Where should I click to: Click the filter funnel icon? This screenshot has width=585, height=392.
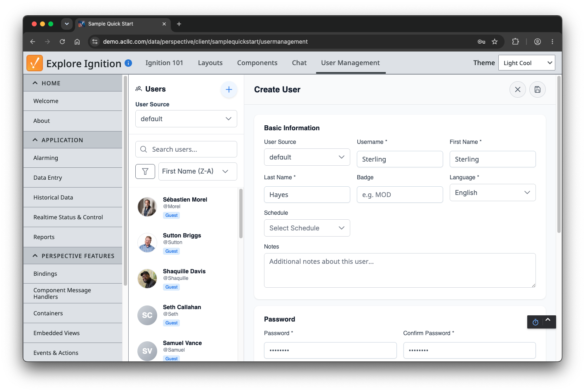pyautogui.click(x=145, y=171)
